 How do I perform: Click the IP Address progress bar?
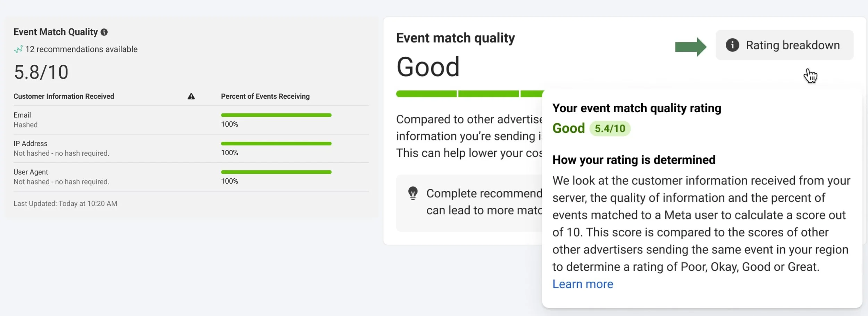click(x=276, y=144)
